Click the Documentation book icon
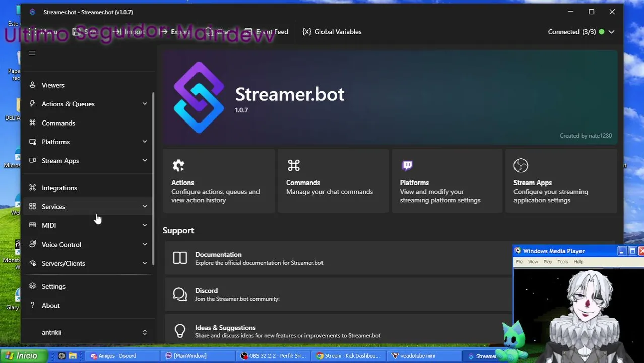The width and height of the screenshot is (644, 363). point(180,258)
